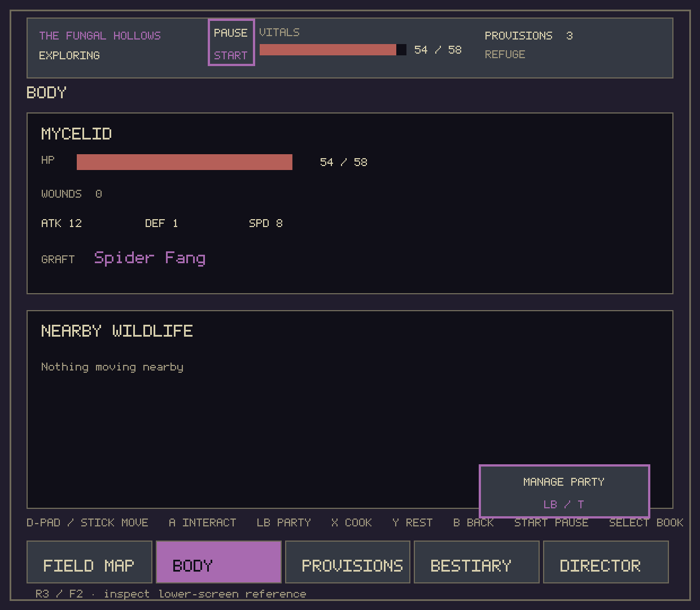Select the Spider Fang graft
This screenshot has height=610, width=700.
click(x=150, y=258)
